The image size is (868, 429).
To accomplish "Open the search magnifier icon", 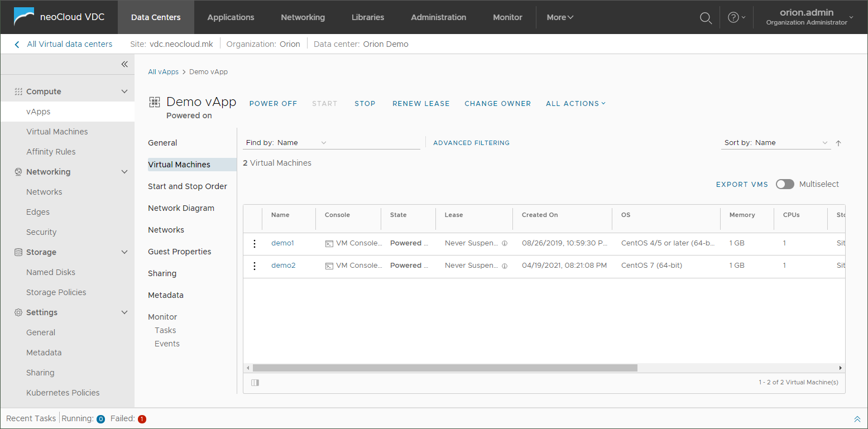I will [706, 18].
